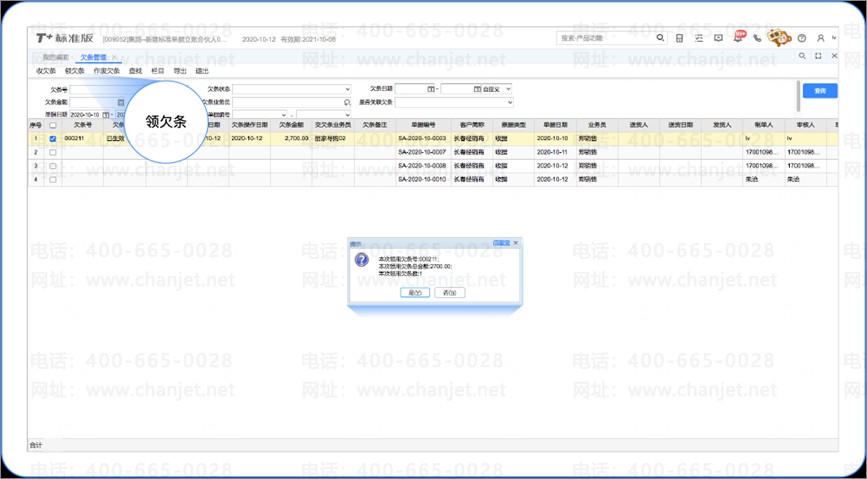The width and height of the screenshot is (867, 479).
Task: Expand the 自定义 date range dropdown
Action: [x=509, y=88]
